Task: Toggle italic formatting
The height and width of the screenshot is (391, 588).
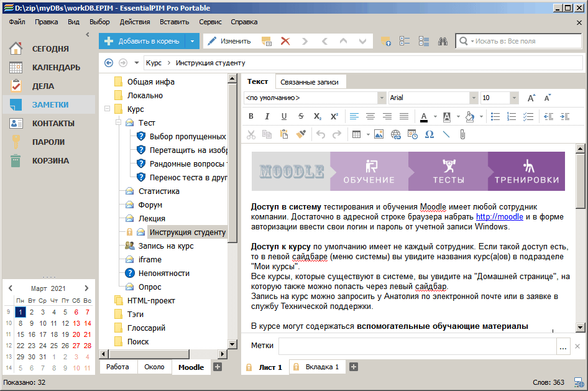Action: 267,117
